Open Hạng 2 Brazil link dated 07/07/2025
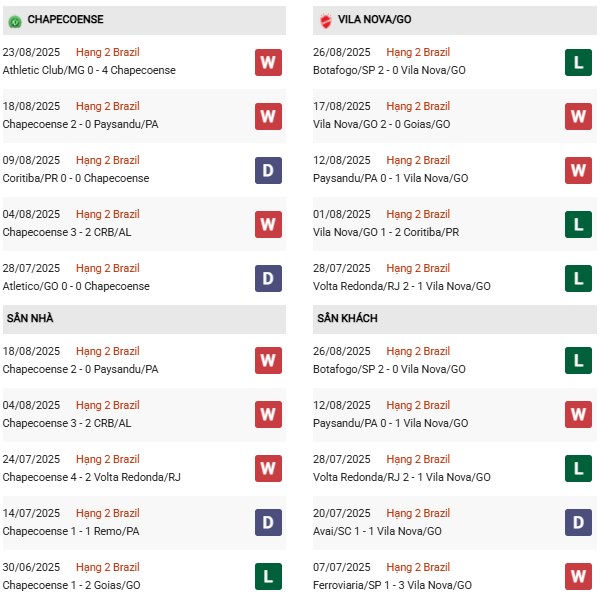 coord(418,567)
